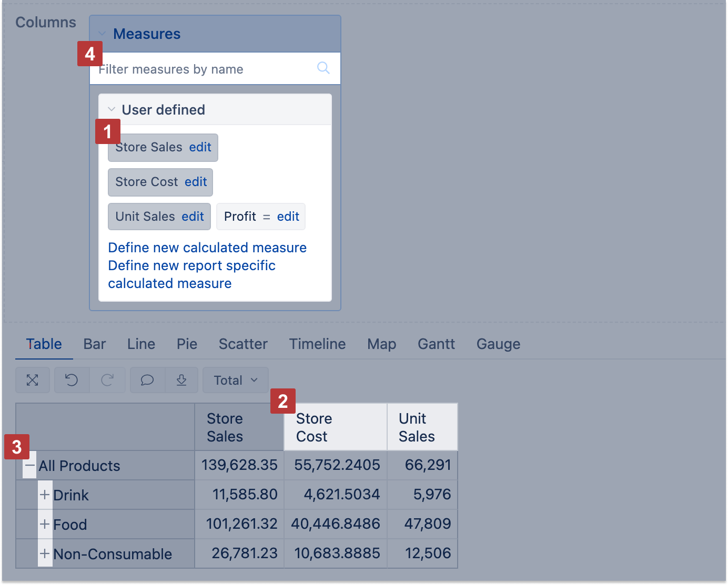728x585 pixels.
Task: Click edit link next to Profit
Action: [x=288, y=217]
